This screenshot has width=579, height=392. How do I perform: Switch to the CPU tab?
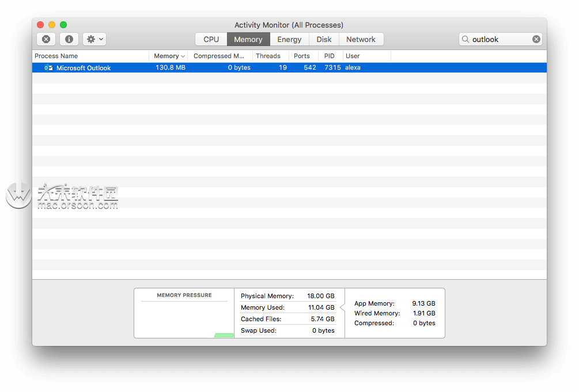[211, 40]
